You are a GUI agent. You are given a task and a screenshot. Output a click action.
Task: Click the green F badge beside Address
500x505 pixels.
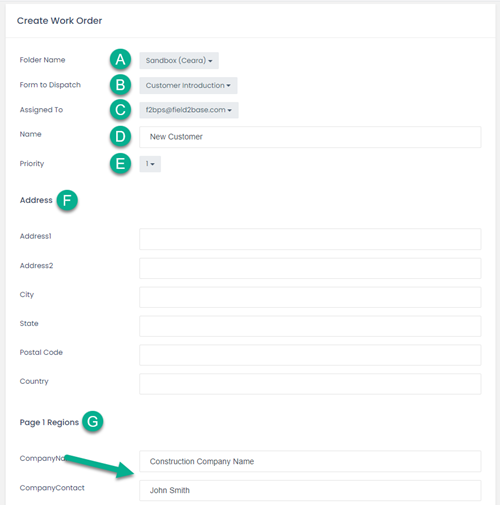67,200
